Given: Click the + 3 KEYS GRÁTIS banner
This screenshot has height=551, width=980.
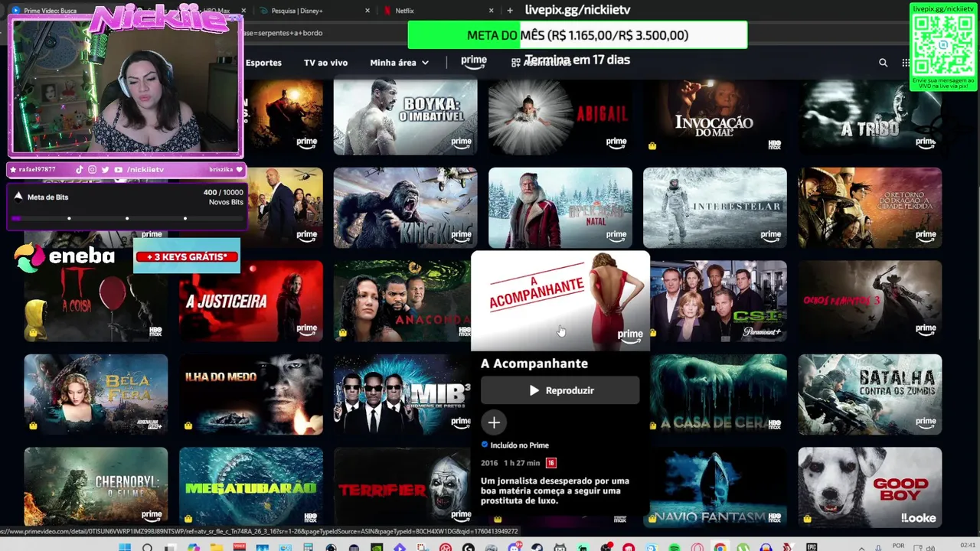Looking at the screenshot, I should point(187,256).
